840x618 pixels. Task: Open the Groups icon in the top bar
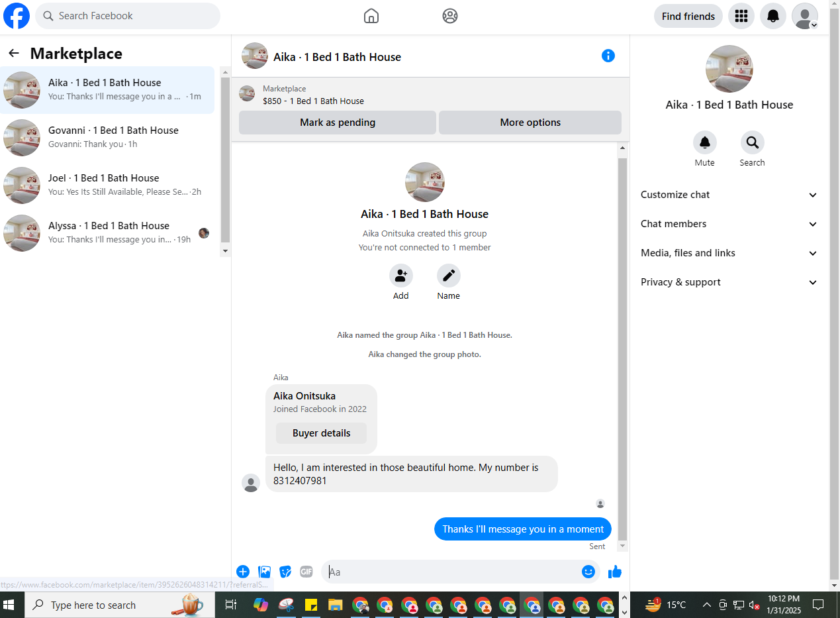tap(450, 16)
